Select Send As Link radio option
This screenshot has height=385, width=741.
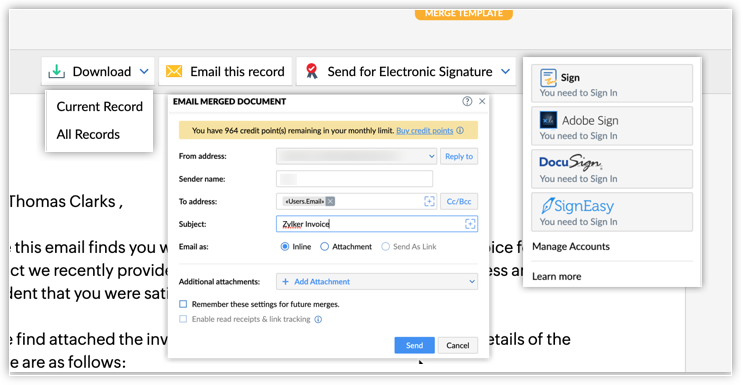coord(385,247)
